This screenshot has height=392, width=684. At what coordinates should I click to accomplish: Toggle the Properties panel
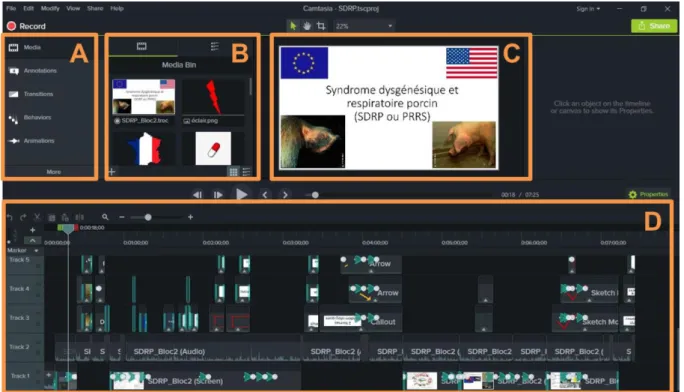(x=648, y=194)
